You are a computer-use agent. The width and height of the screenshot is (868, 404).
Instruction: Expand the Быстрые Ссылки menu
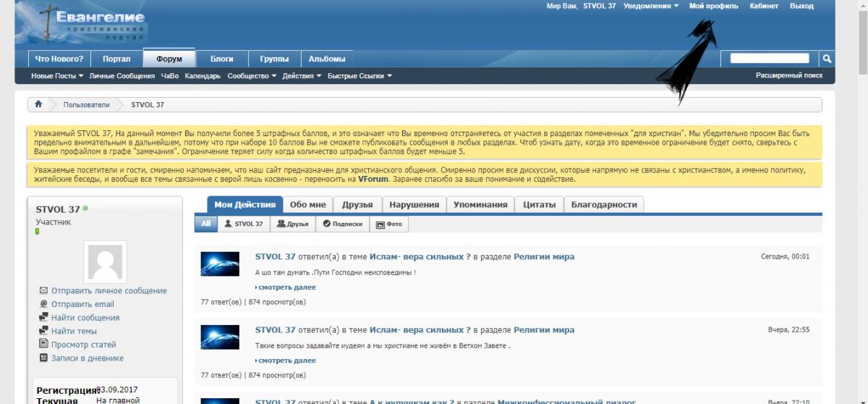pyautogui.click(x=359, y=76)
